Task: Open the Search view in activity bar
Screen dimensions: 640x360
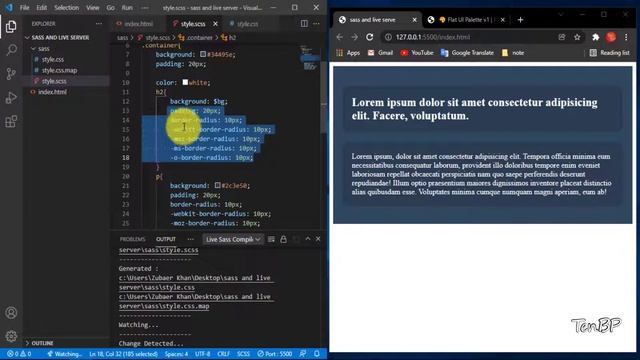Action: [11, 50]
